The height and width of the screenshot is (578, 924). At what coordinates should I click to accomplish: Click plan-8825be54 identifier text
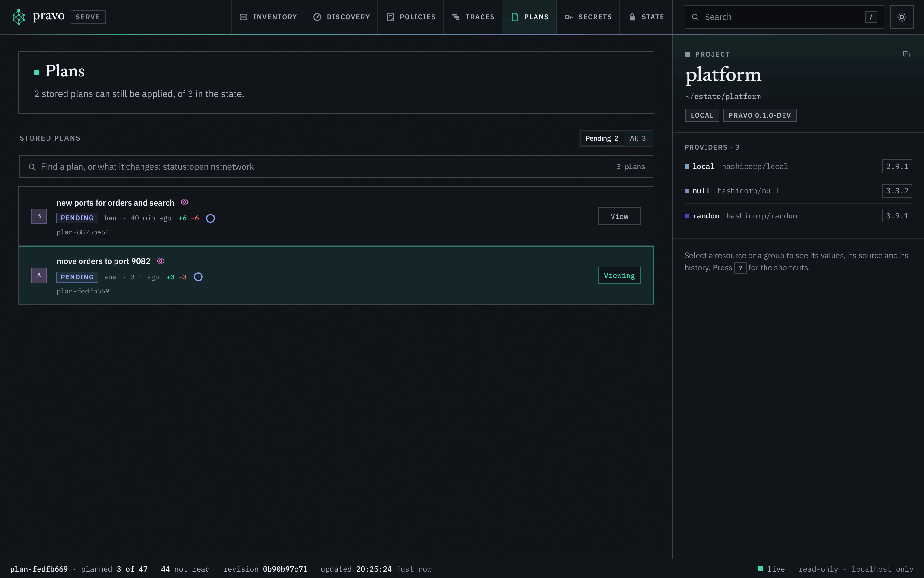(83, 232)
